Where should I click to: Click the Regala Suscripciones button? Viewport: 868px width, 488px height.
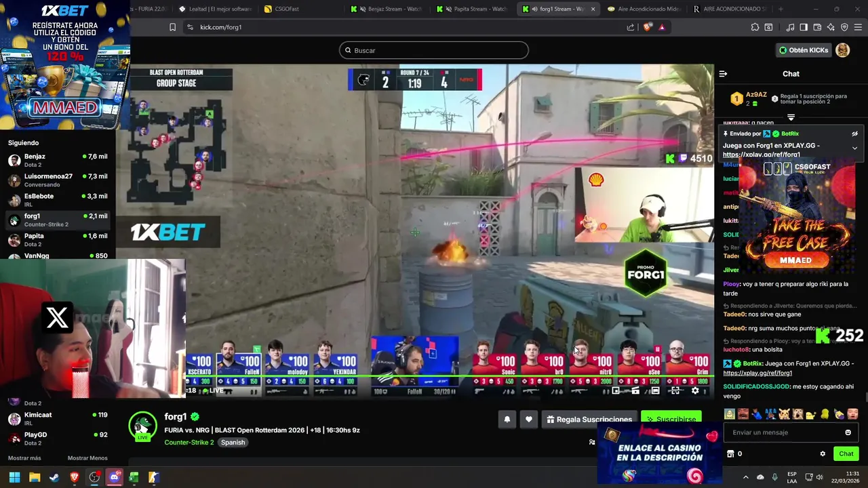click(589, 420)
